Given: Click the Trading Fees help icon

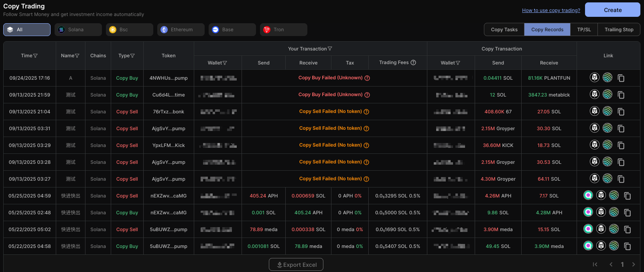Looking at the screenshot, I should 413,62.
